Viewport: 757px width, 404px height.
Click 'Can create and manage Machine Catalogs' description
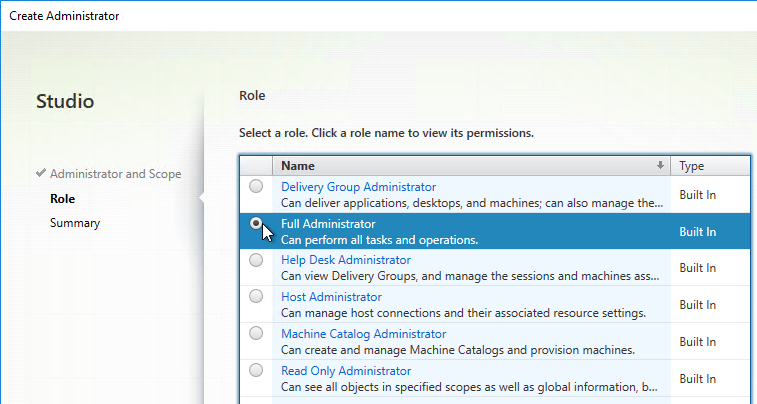458,350
